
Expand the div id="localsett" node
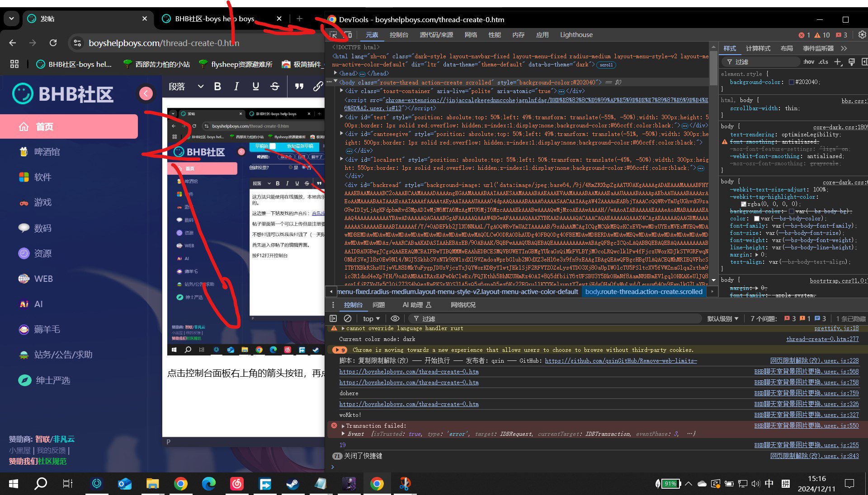(x=341, y=159)
